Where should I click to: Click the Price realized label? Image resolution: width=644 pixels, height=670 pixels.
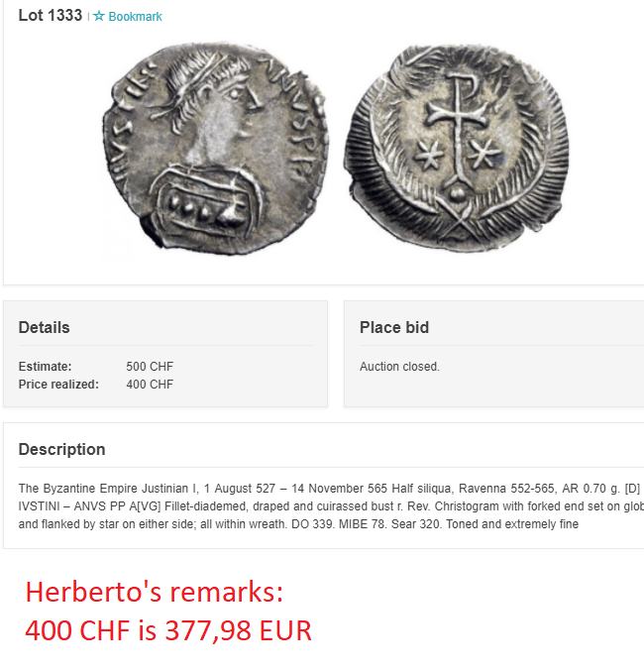[x=58, y=385]
